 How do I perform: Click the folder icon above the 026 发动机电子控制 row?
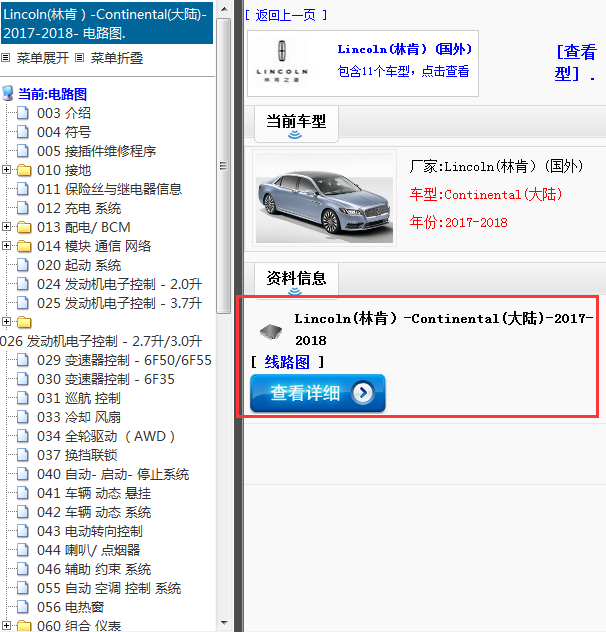pyautogui.click(x=24, y=322)
